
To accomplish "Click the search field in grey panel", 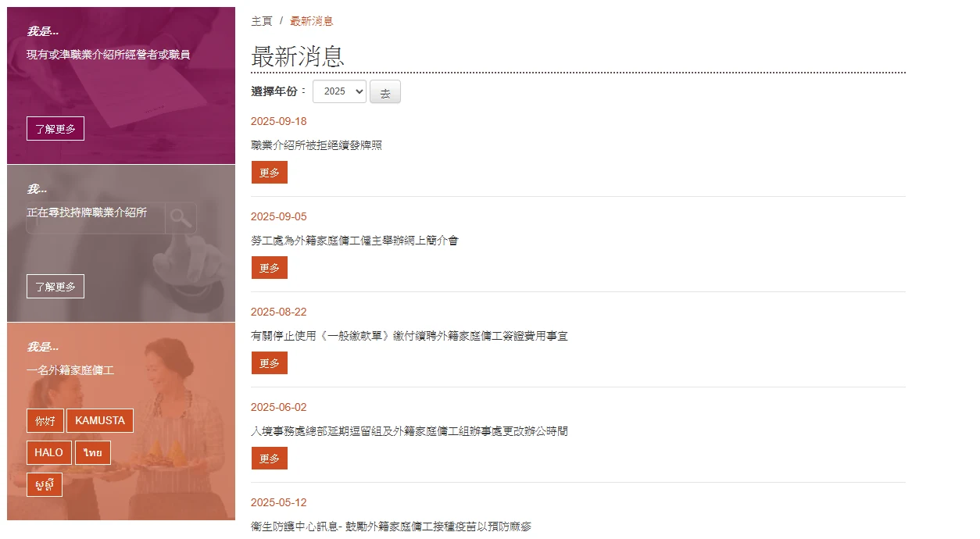I will 95,219.
